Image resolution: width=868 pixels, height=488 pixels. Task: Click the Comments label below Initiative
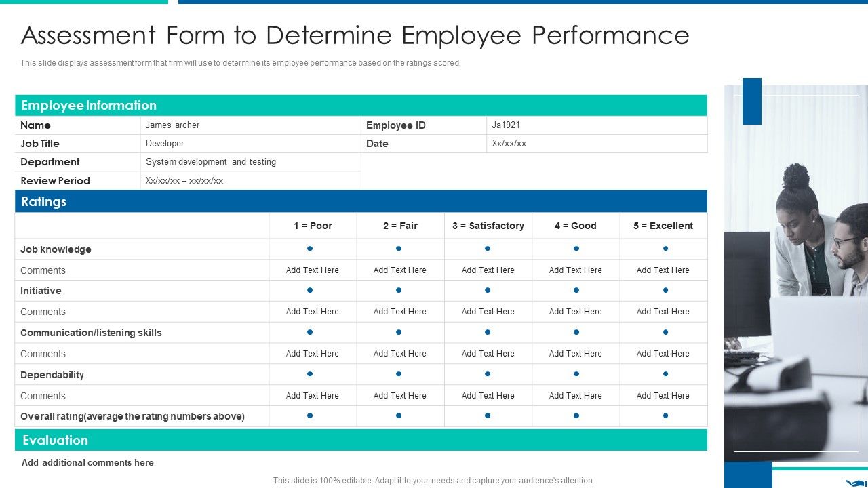click(43, 312)
